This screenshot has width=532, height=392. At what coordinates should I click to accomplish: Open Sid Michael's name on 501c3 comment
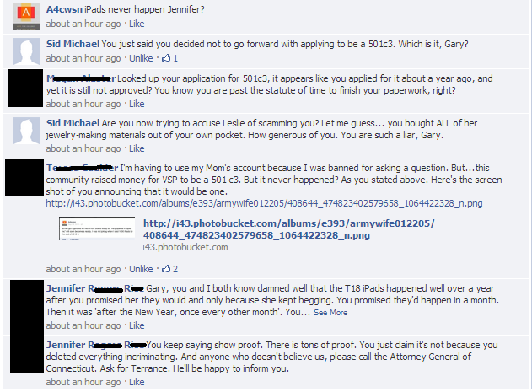click(x=73, y=44)
